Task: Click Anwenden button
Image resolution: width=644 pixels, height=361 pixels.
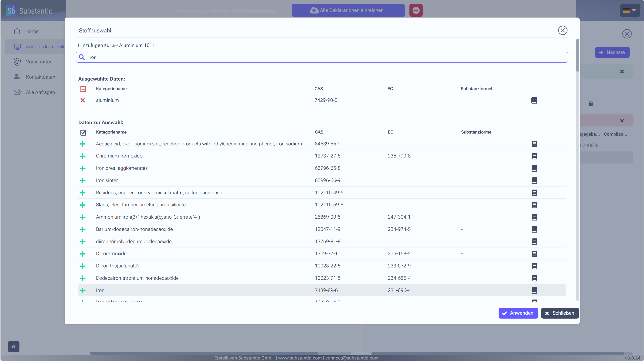Action: (518, 313)
